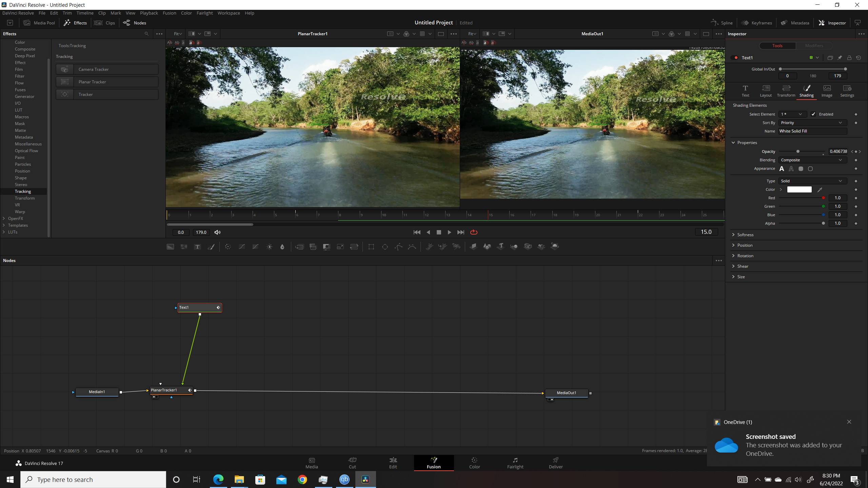Stop playback

click(x=439, y=232)
